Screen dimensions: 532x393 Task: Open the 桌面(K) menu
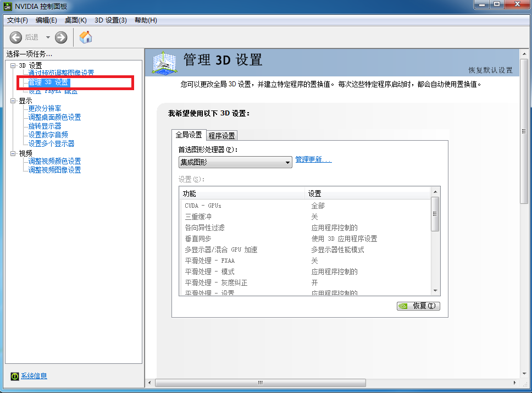(76, 20)
